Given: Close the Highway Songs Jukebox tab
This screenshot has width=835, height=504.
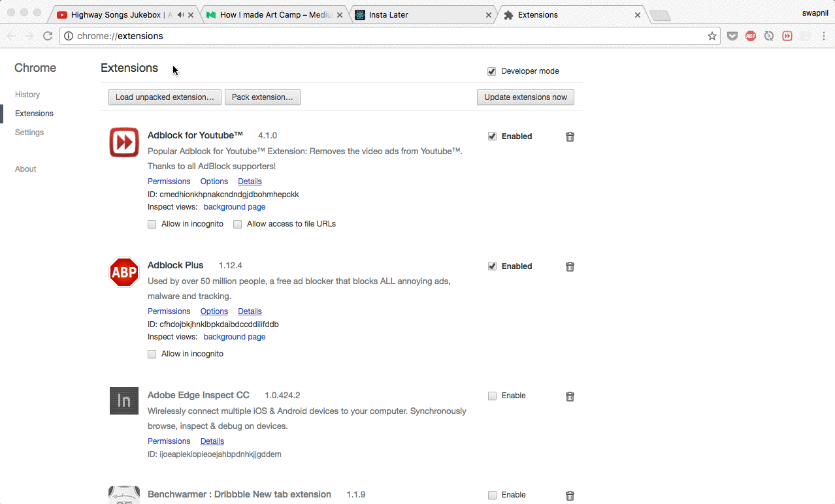Looking at the screenshot, I should click(192, 14).
